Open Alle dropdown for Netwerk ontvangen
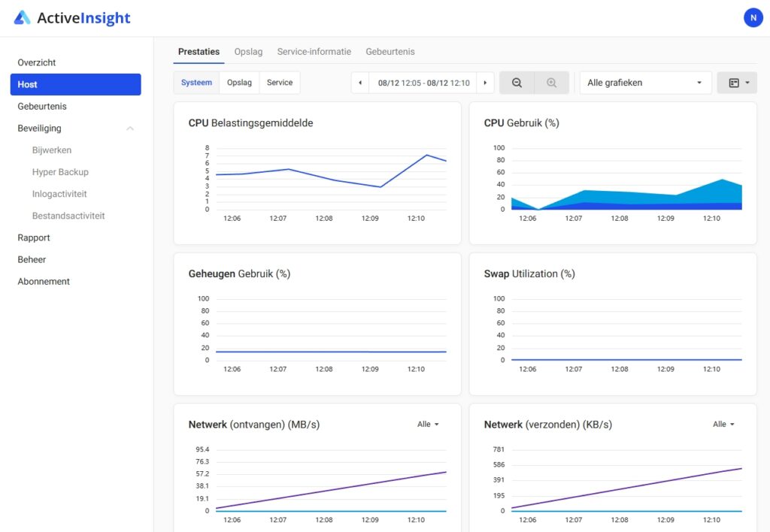 tap(428, 425)
